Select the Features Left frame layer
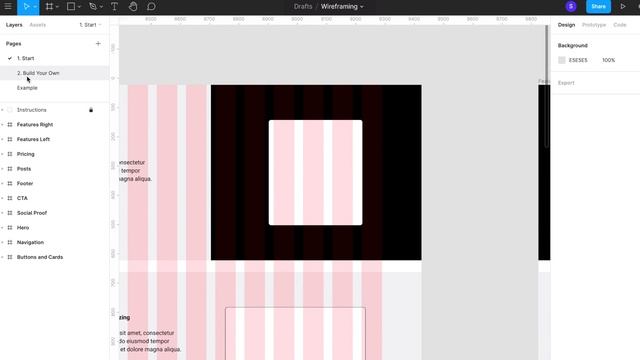Screen dimensions: 640x360 [33, 139]
